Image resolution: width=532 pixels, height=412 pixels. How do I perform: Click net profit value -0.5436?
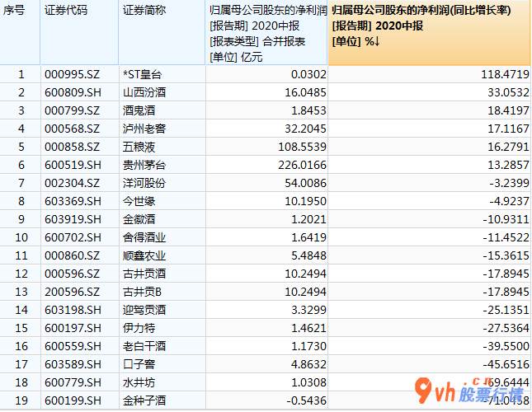pos(306,401)
